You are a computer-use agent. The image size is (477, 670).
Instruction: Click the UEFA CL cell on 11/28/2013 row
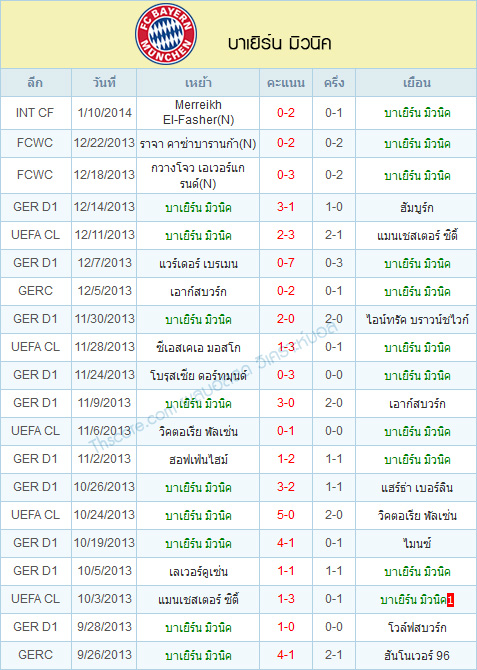(35, 347)
